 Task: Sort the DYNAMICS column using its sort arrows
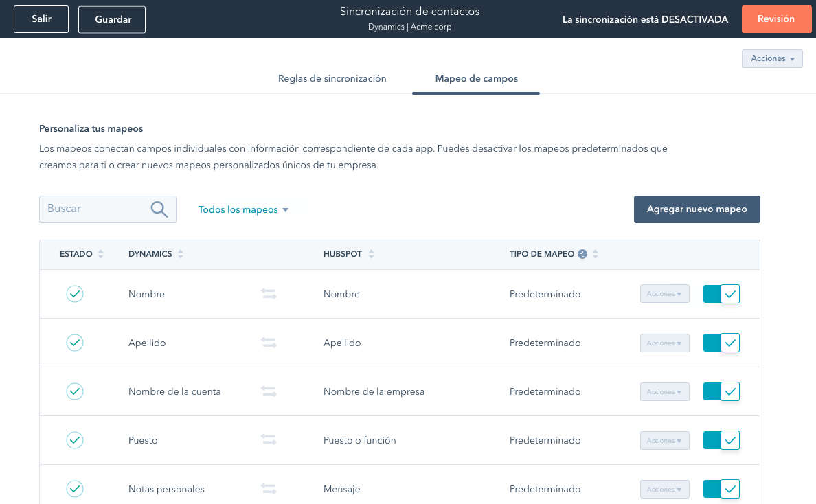tap(180, 253)
